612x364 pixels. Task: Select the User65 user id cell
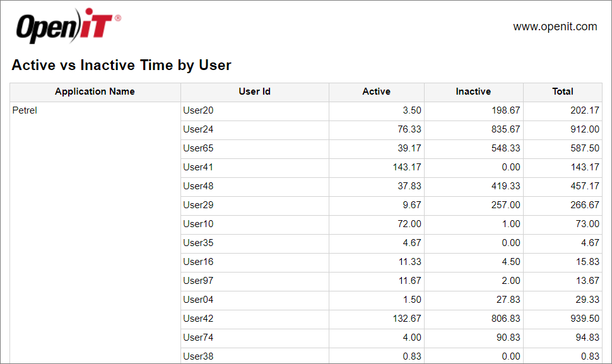pyautogui.click(x=197, y=148)
